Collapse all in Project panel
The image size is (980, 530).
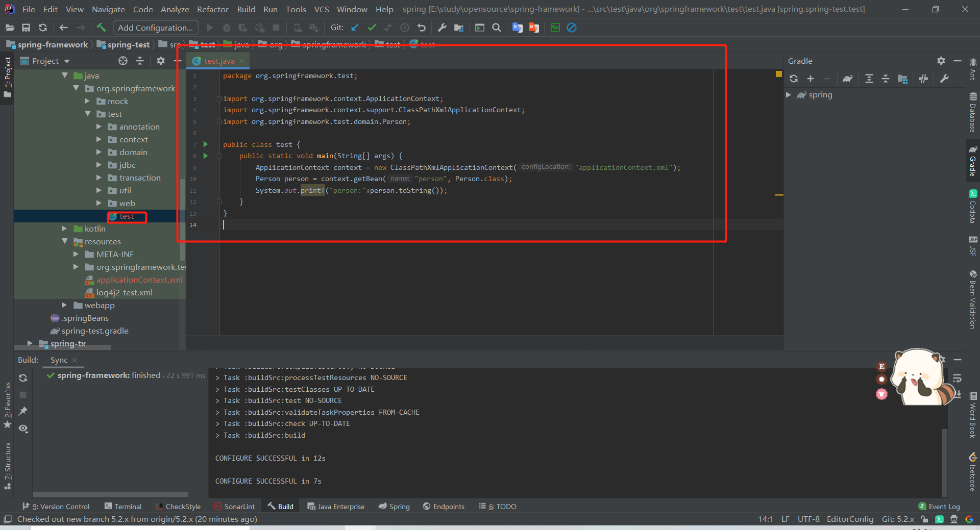pyautogui.click(x=140, y=61)
